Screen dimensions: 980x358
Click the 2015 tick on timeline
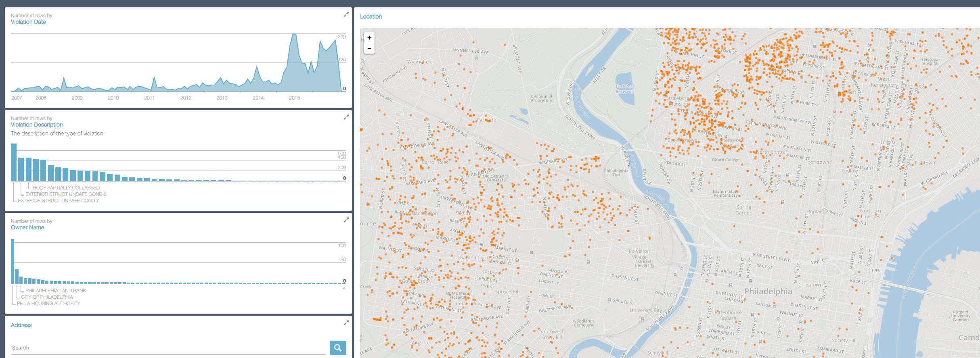tap(294, 98)
